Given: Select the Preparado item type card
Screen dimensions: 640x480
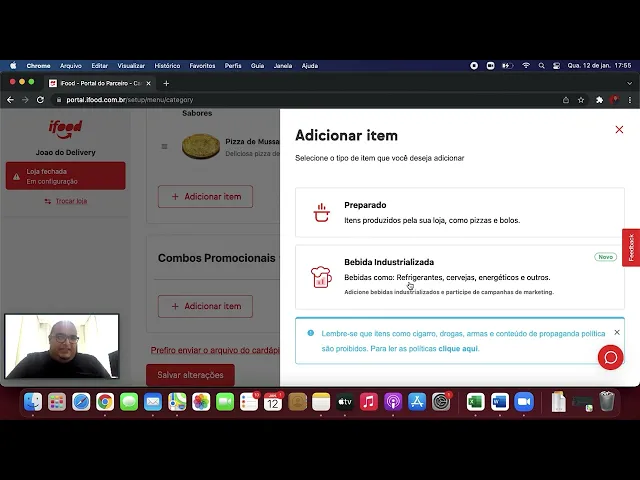Looking at the screenshot, I should pyautogui.click(x=460, y=212).
